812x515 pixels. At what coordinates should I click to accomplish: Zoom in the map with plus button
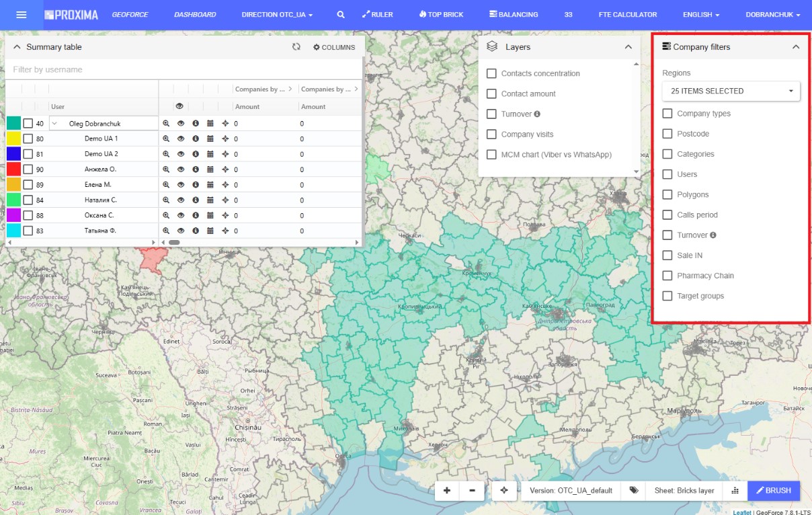click(x=447, y=491)
